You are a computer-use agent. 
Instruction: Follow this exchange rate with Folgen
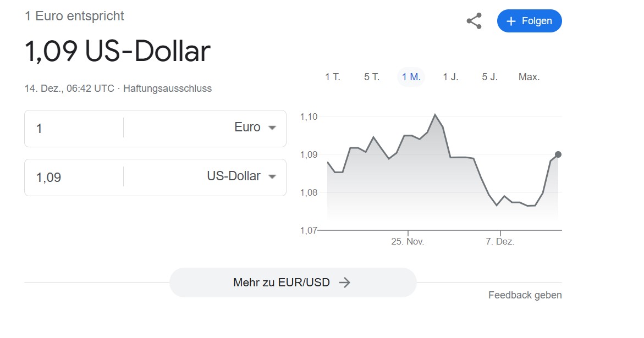pos(530,21)
